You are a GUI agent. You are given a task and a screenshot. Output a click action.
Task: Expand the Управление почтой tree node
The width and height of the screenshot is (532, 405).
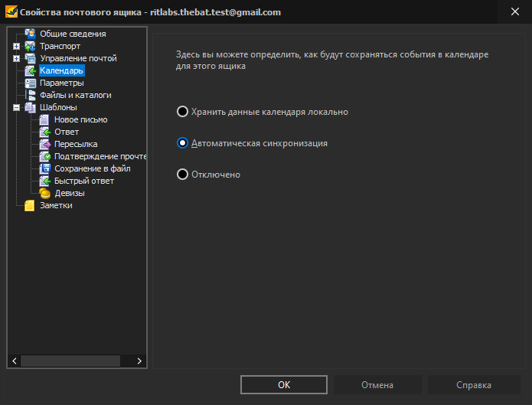pyautogui.click(x=16, y=58)
